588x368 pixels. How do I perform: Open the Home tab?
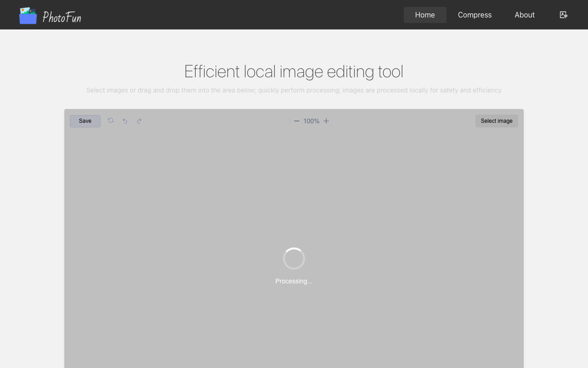425,15
